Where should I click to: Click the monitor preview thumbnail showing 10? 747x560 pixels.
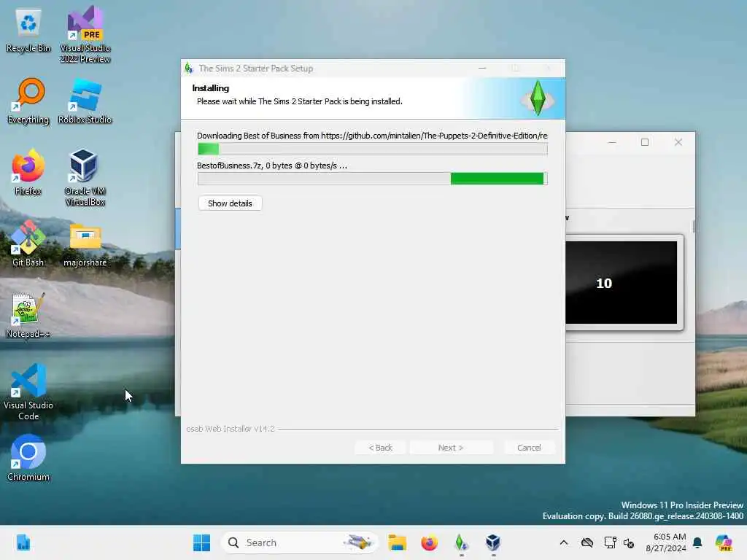coord(622,282)
